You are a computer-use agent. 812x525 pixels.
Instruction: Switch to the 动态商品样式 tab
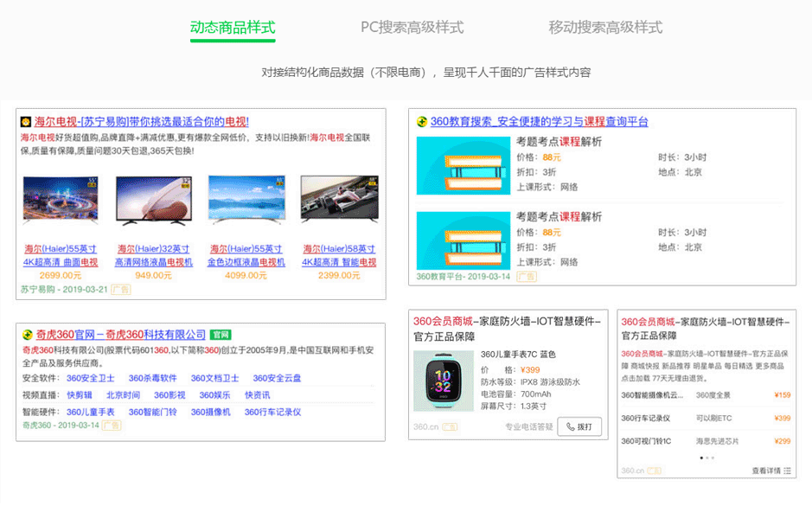(233, 28)
